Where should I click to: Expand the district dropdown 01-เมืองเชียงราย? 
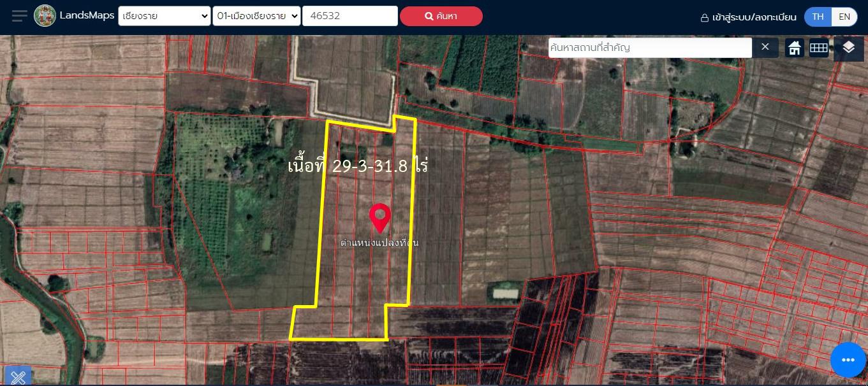(256, 16)
